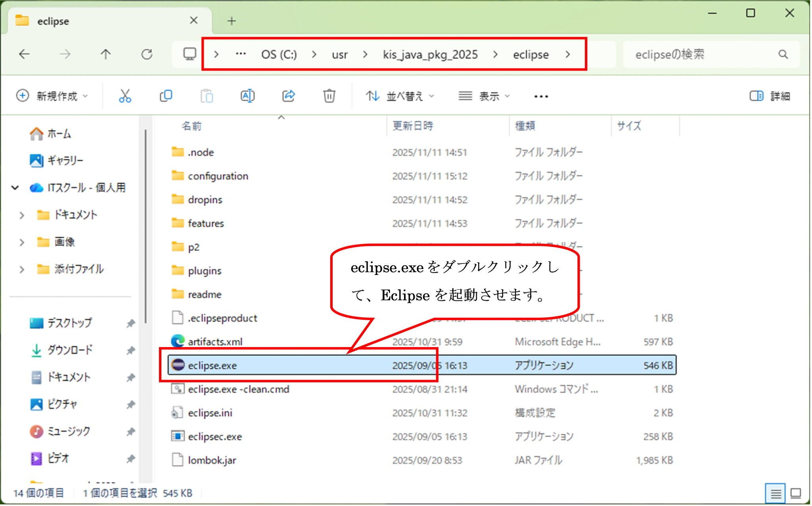Click the eclipseの検索 search field
Viewport: 812px width, 506px height.
click(710, 54)
